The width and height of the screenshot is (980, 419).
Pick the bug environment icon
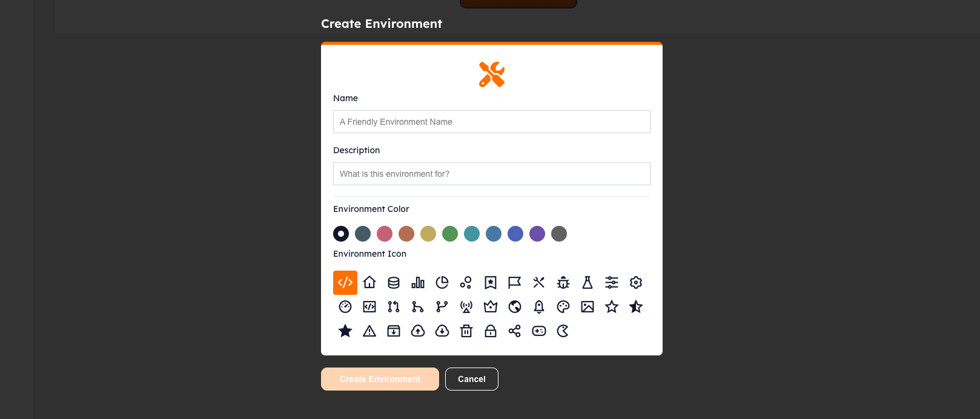coord(563,283)
